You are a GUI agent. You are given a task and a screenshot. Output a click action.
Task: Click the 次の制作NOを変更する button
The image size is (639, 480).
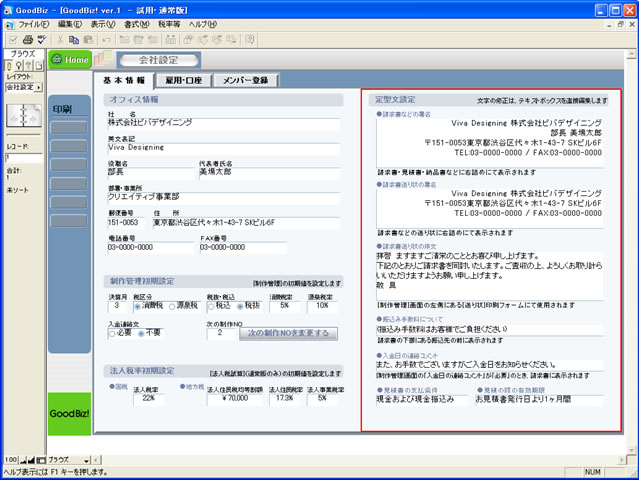click(287, 332)
